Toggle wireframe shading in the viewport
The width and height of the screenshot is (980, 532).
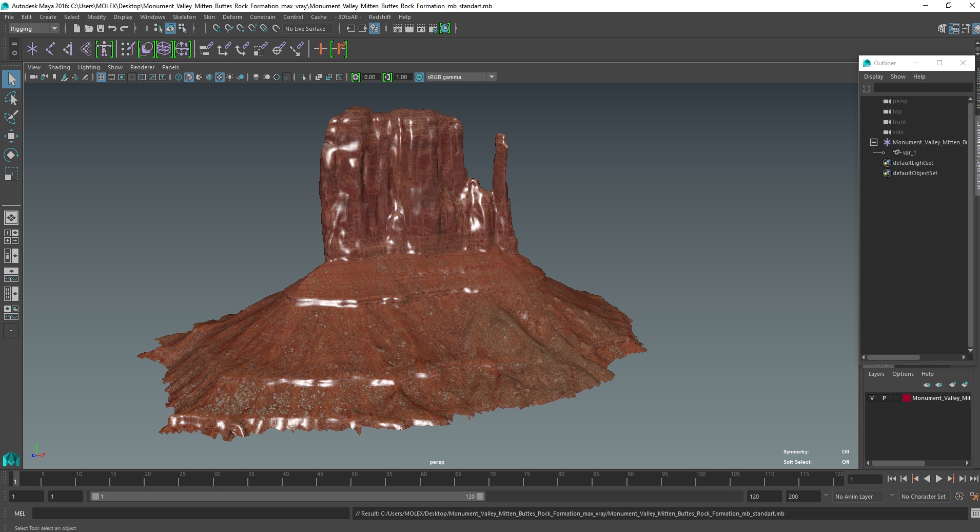point(179,77)
